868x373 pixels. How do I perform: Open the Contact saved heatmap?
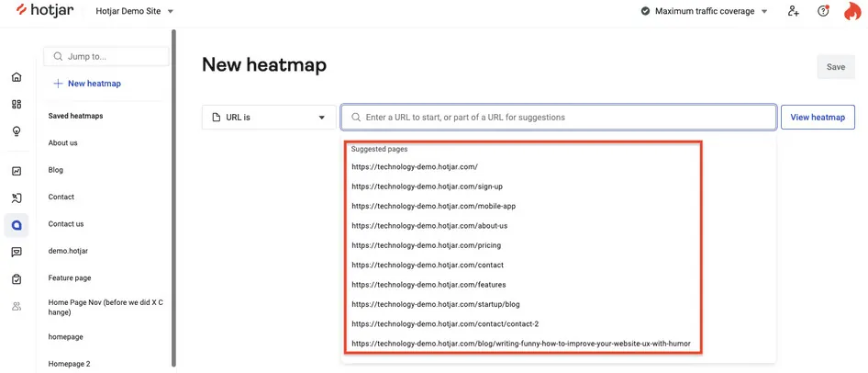[61, 197]
